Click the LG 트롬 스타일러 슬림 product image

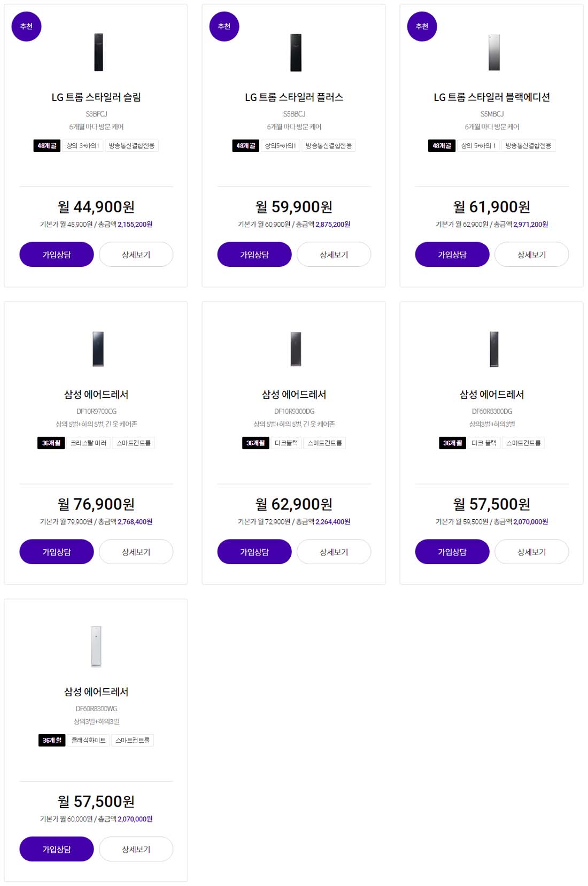coord(98,52)
